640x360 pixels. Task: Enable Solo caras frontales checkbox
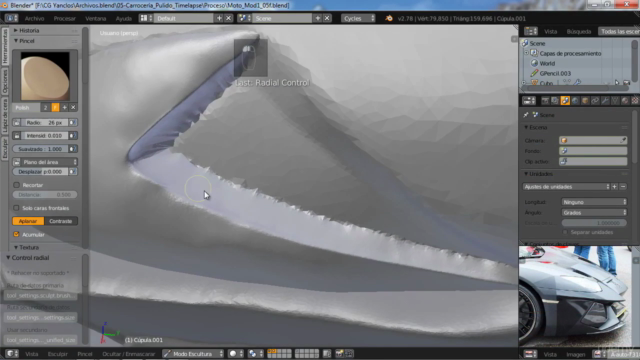click(16, 208)
